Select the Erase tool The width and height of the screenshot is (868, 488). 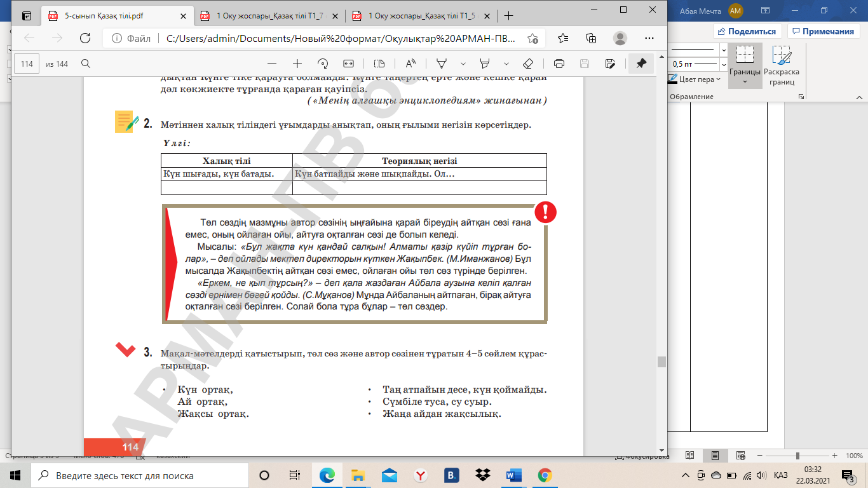527,64
